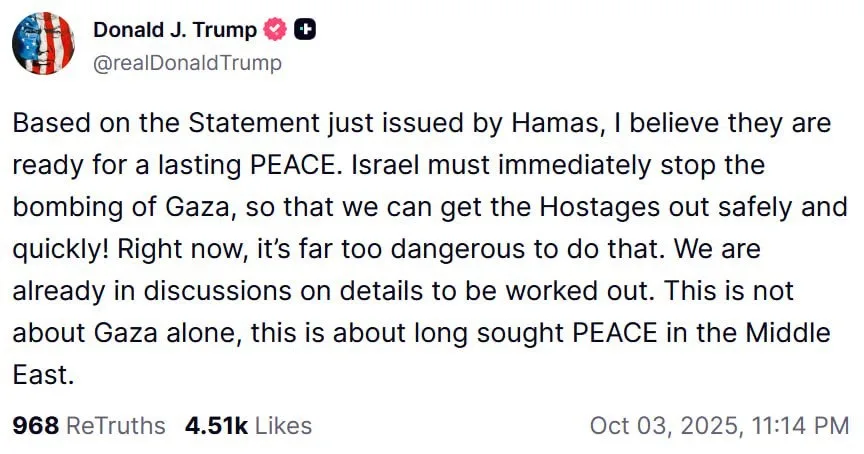The image size is (864, 454).
Task: Click the red verified checkmark badge
Action: point(275,31)
